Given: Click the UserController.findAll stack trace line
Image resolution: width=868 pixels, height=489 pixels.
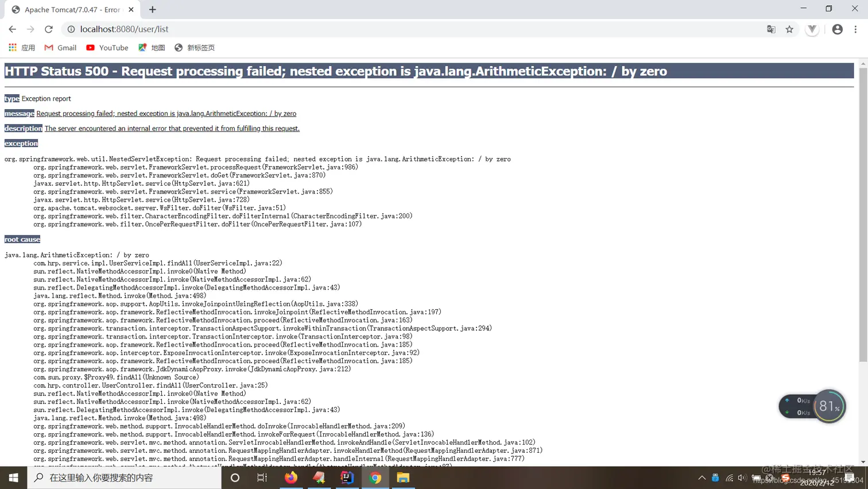Looking at the screenshot, I should point(150,386).
